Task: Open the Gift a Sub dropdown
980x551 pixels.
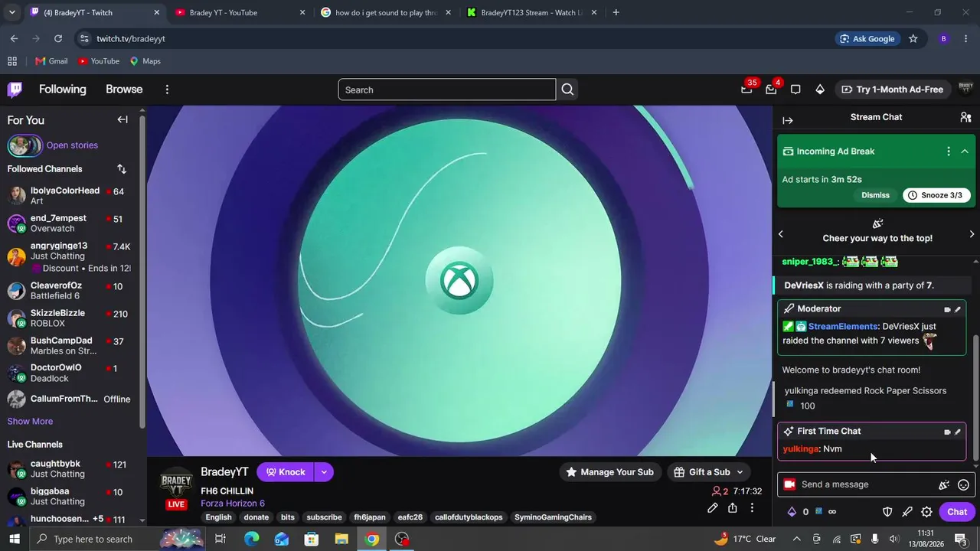Action: (708, 472)
